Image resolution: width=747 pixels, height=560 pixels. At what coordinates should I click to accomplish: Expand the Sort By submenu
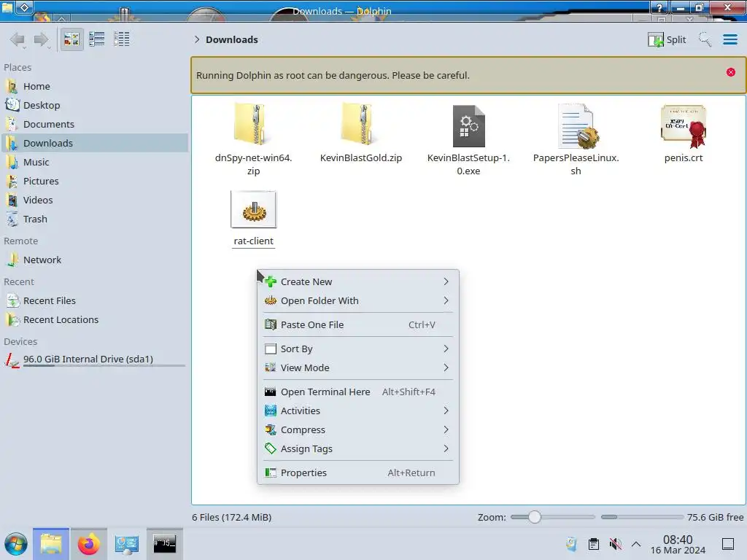pos(357,349)
